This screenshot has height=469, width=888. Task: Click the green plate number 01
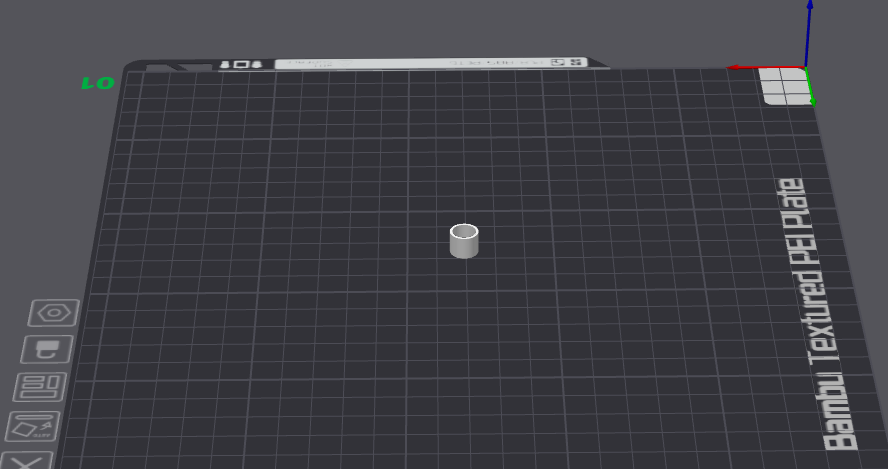[98, 84]
